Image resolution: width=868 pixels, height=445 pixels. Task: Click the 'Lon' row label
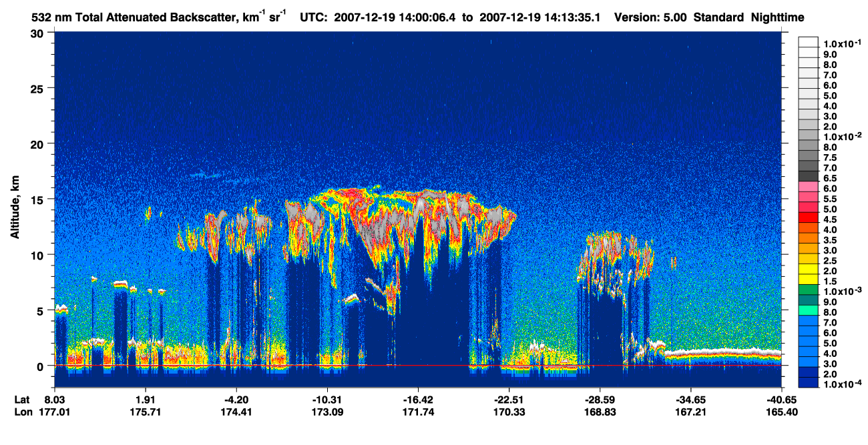pos(22,412)
